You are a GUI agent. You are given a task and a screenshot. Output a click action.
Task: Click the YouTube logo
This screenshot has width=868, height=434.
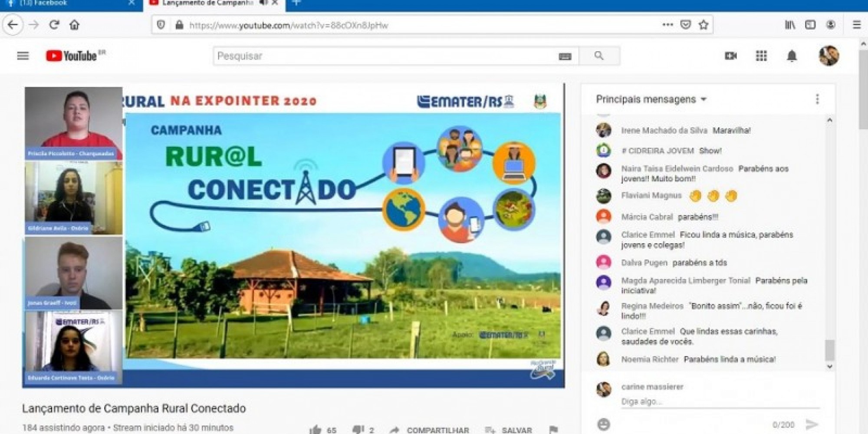pos(72,56)
